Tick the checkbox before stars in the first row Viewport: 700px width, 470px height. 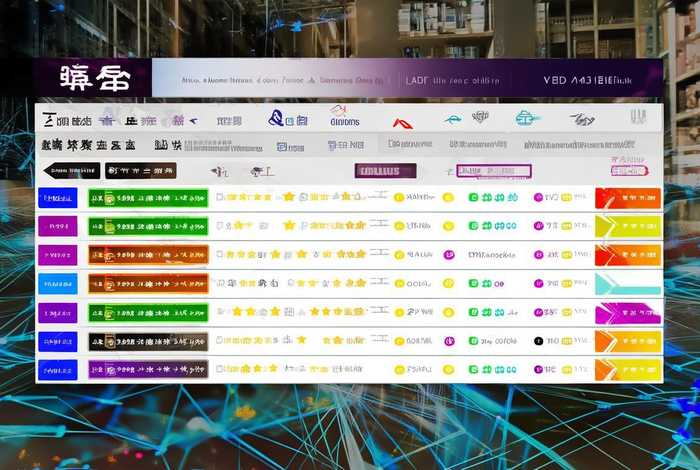[x=220, y=198]
